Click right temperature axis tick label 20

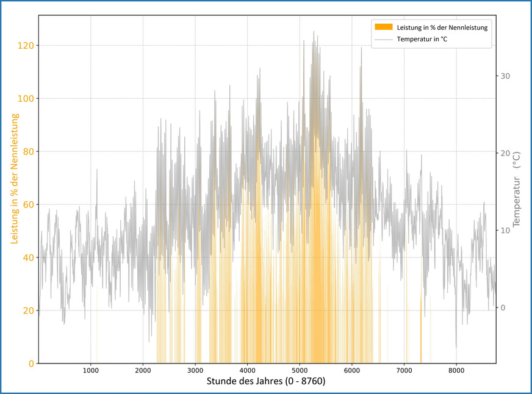505,153
